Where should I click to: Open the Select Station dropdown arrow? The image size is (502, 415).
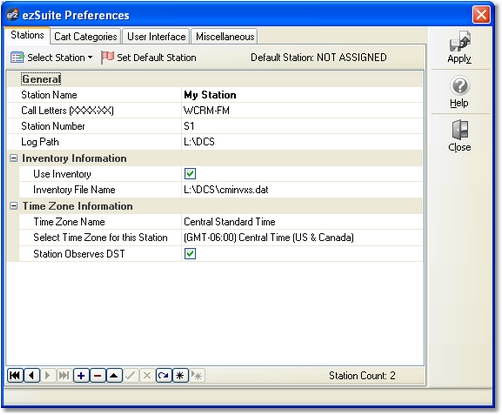[90, 58]
